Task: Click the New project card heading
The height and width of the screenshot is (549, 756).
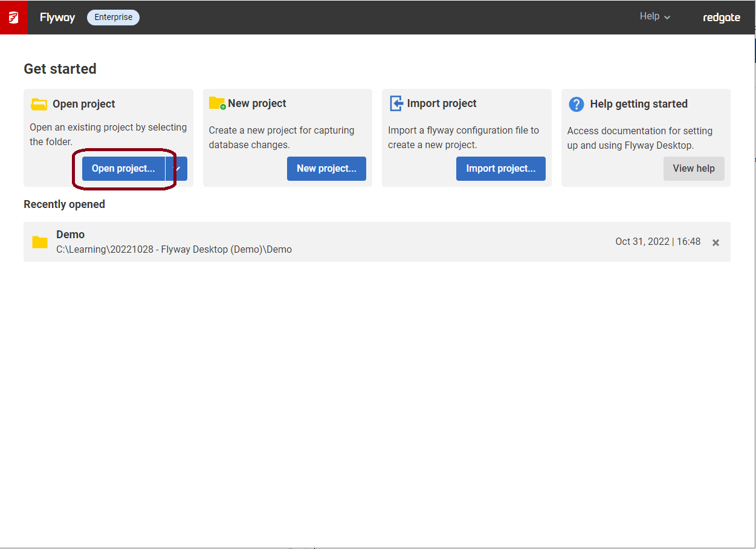Action: pyautogui.click(x=257, y=103)
